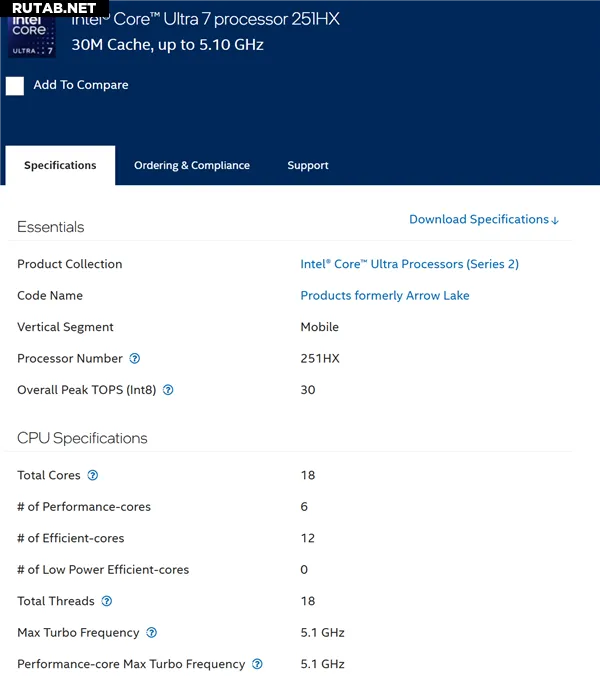Open Products formerly Arrow Lake link
Screen dimensions: 600x676
click(x=385, y=296)
